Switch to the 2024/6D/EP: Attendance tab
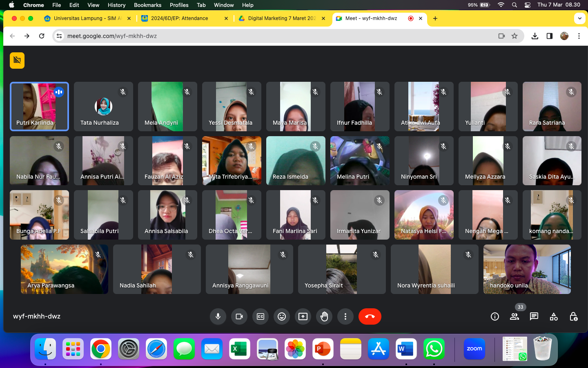The height and width of the screenshot is (368, 588). tap(180, 18)
